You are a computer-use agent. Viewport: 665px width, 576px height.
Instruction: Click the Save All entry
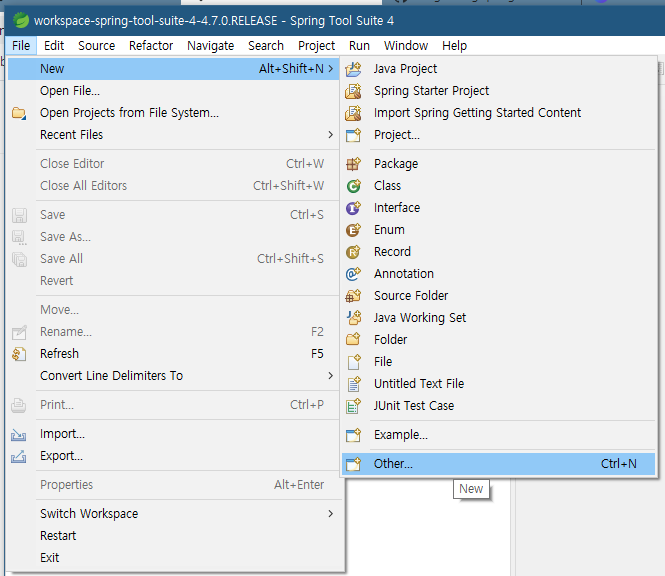tap(173, 259)
